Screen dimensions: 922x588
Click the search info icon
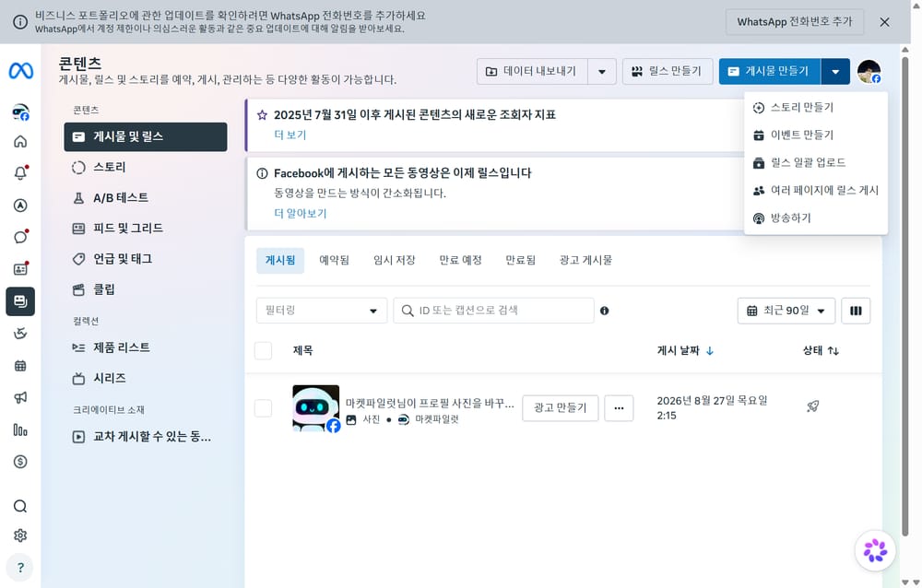pos(605,311)
